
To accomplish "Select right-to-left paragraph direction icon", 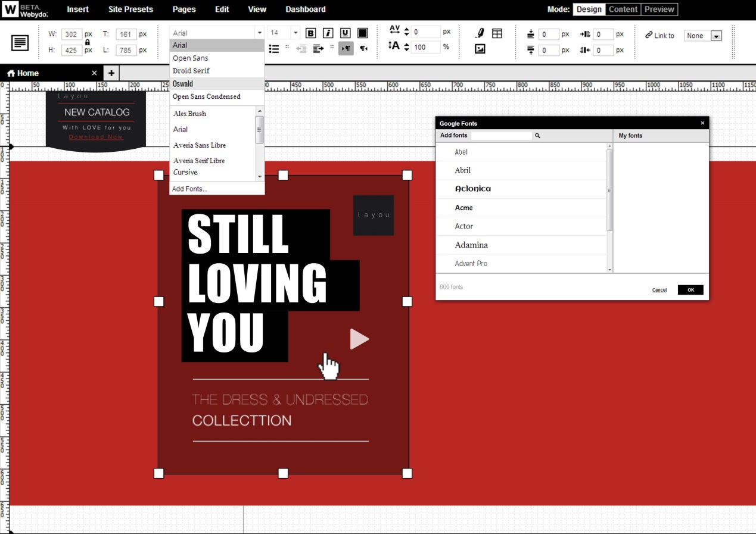I will 363,49.
